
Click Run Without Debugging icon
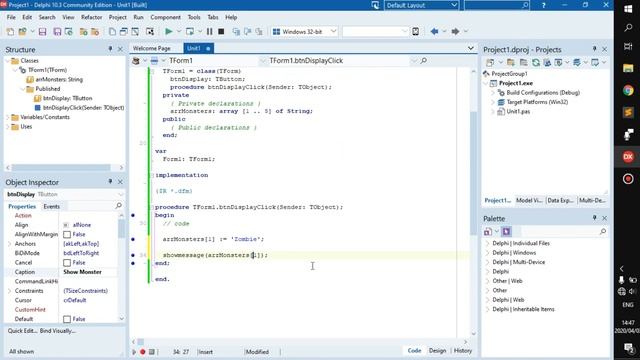pyautogui.click(x=190, y=31)
